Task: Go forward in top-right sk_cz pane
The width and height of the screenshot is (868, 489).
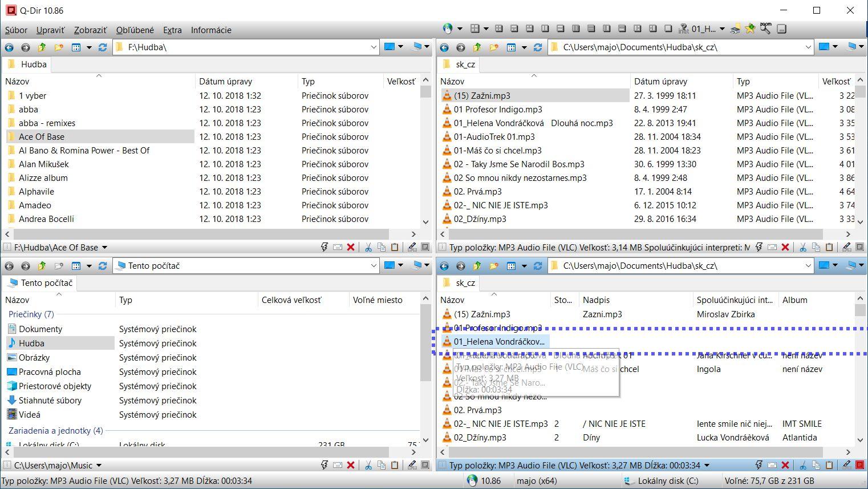Action: coord(461,47)
